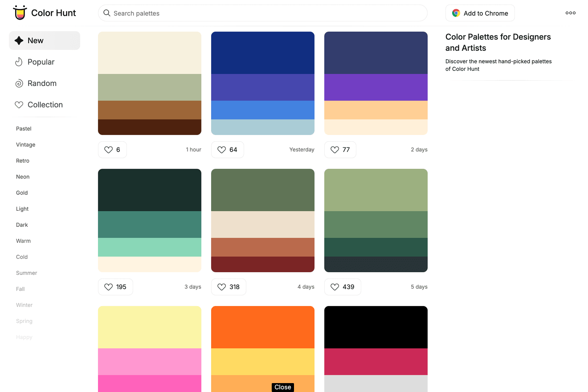The height and width of the screenshot is (392, 588).
Task: Filter by the Cold tag
Action: pos(22,257)
